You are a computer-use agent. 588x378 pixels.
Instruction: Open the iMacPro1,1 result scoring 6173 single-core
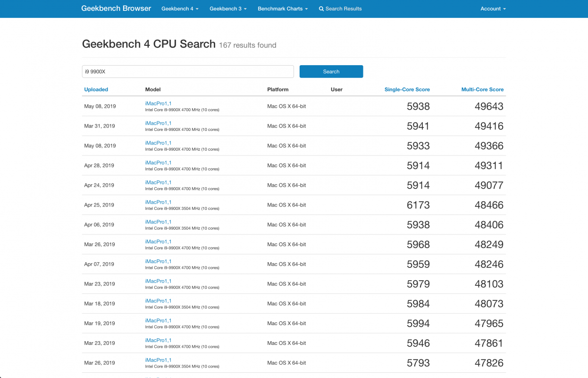(158, 202)
